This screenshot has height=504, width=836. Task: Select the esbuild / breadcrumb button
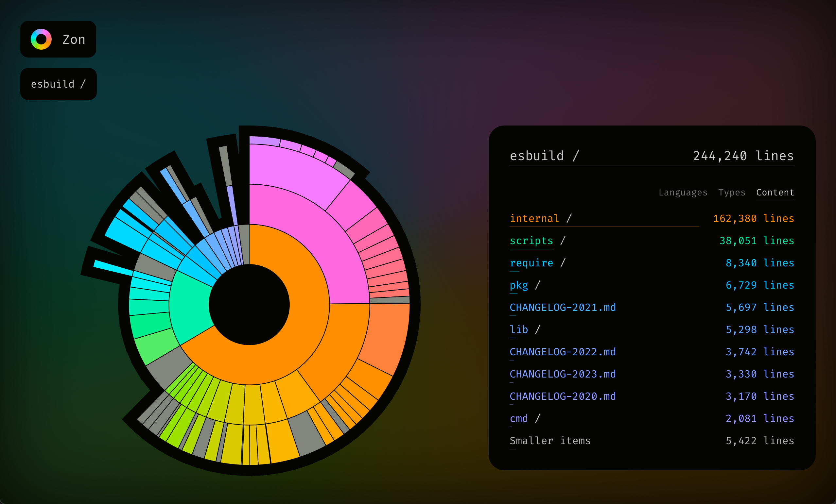pos(58,84)
